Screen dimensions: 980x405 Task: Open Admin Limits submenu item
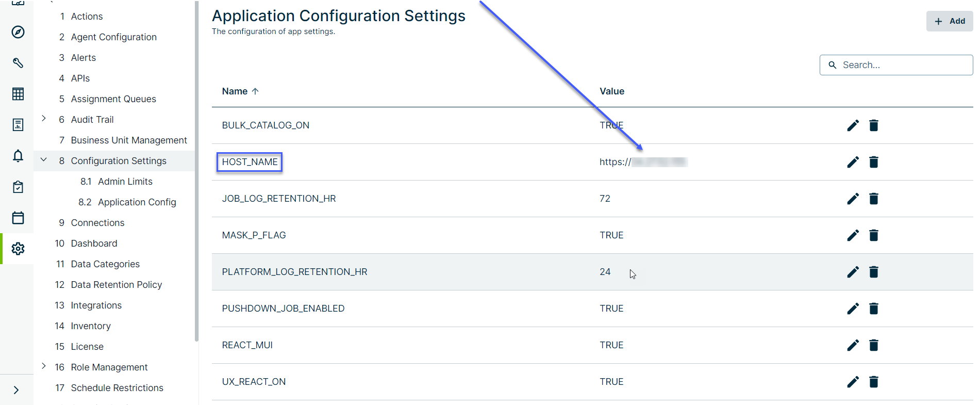[125, 182]
